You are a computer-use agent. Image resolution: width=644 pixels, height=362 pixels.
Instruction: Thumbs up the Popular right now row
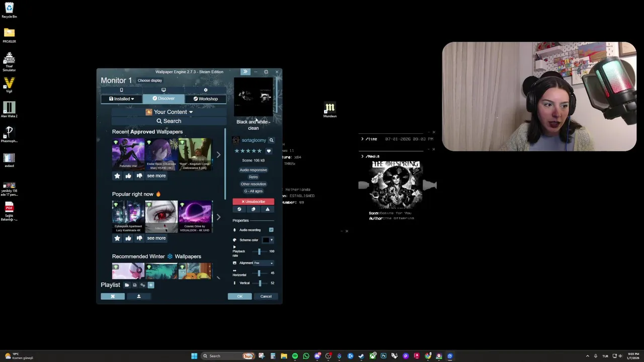128,238
